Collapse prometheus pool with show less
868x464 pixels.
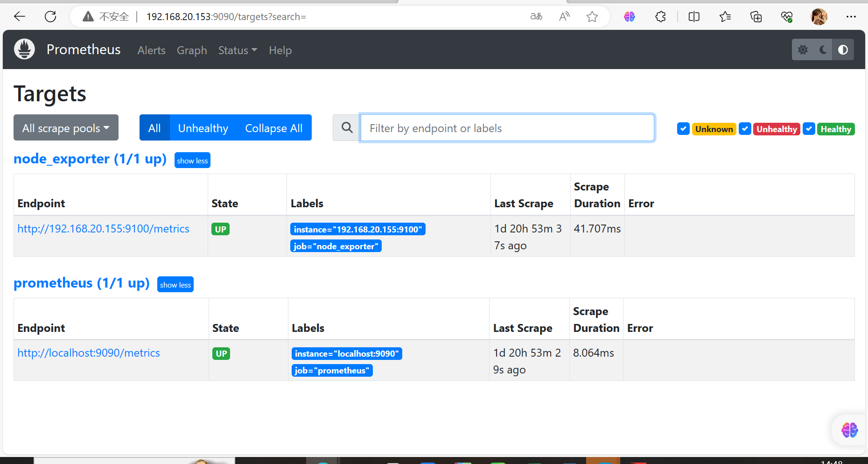[175, 284]
